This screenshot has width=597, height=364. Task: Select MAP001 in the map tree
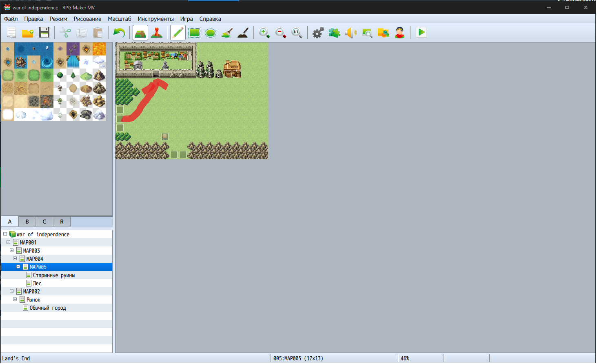[28, 242]
